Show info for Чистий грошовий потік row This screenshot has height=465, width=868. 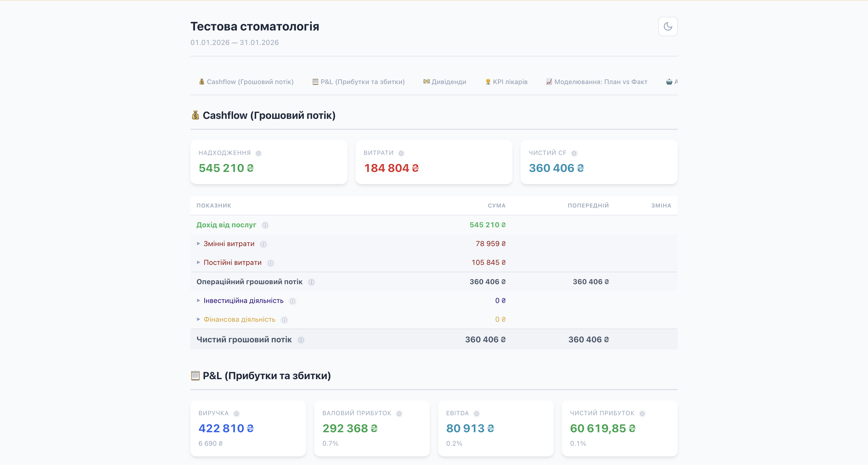pos(301,340)
